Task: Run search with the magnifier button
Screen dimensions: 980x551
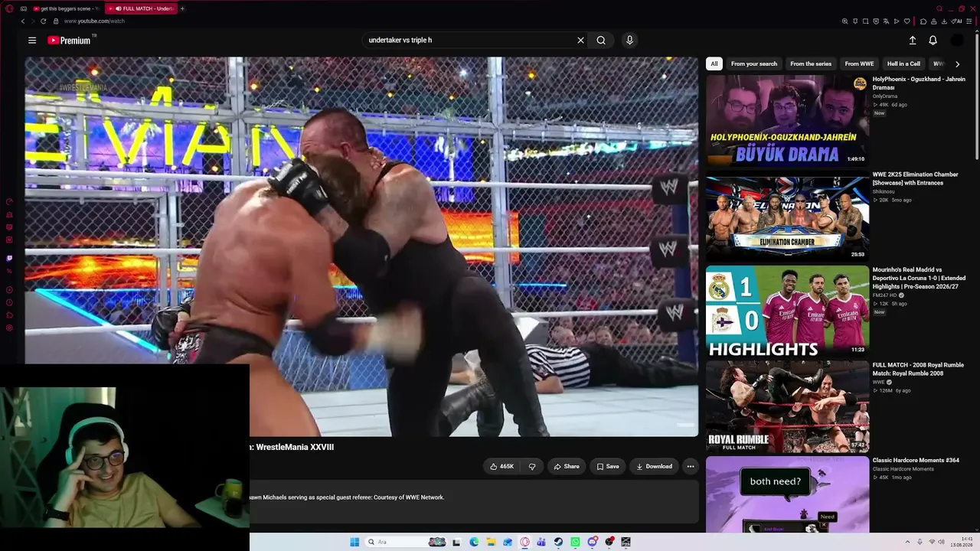Action: (601, 41)
